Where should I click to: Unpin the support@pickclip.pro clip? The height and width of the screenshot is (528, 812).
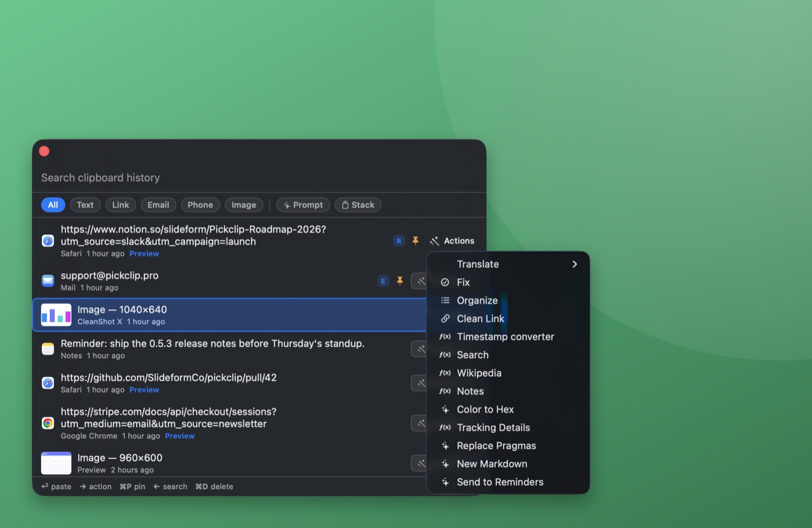tap(400, 281)
